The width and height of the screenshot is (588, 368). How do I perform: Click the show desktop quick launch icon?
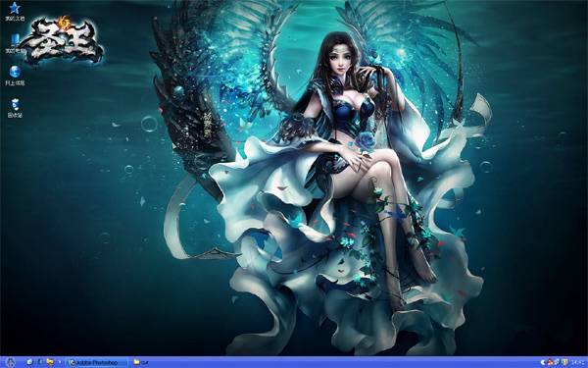tap(40, 362)
